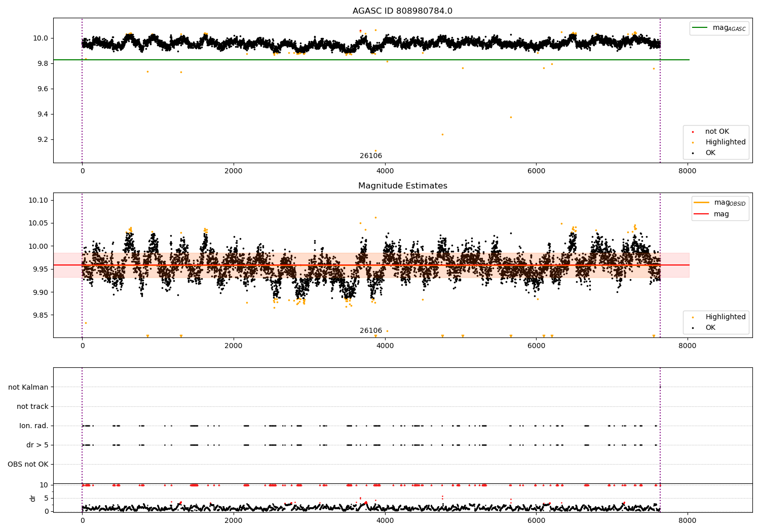This screenshot has height=532, width=760.
Task: Click the 4000 x-tick label under the top plot
Action: click(385, 171)
